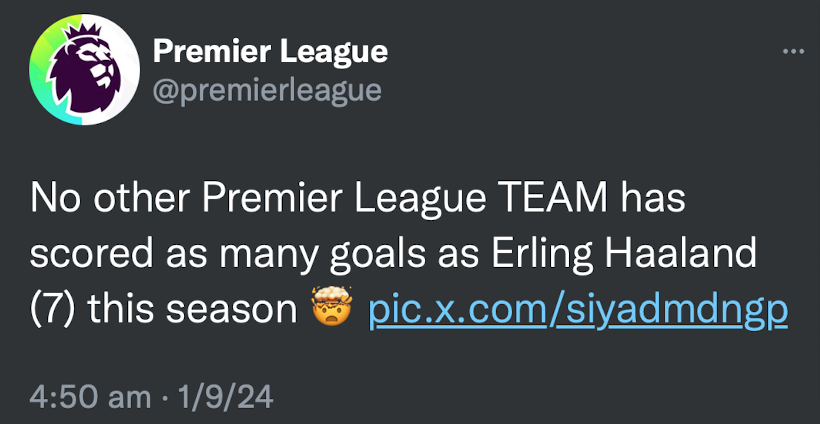
Task: Open the Premier League display name
Action: [x=270, y=52]
